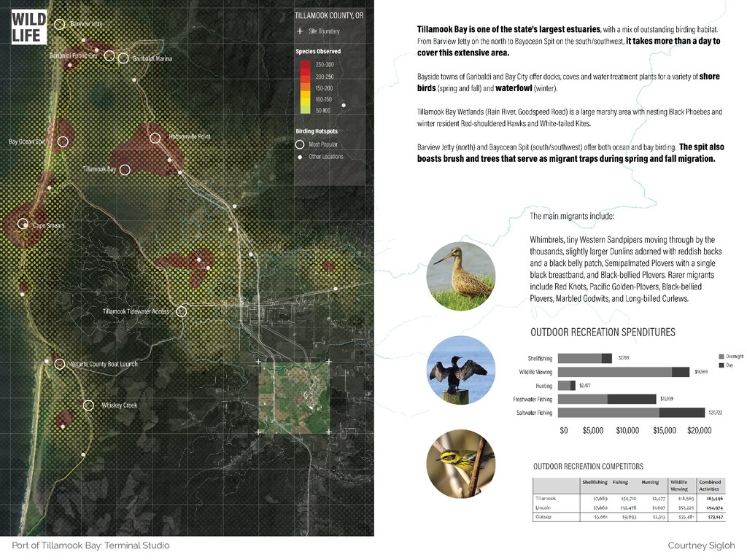Screen dimensions: 747x560
Task: Click the 'Tillamook' row label in the table
Action: [546, 499]
